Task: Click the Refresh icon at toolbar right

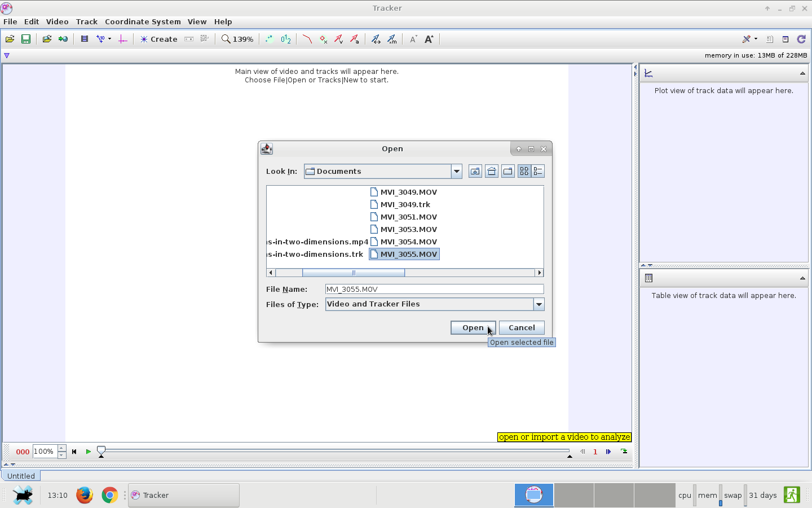Action: 801,39
